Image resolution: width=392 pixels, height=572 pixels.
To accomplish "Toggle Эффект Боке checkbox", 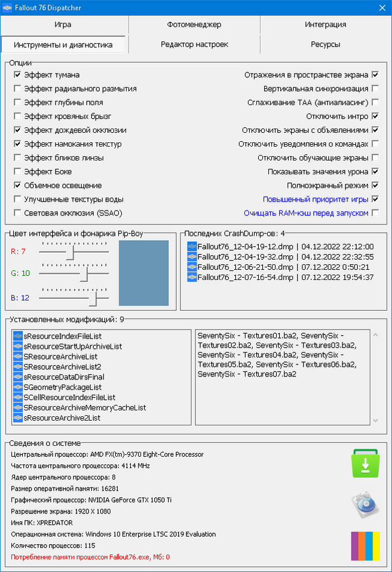I will click(x=17, y=171).
